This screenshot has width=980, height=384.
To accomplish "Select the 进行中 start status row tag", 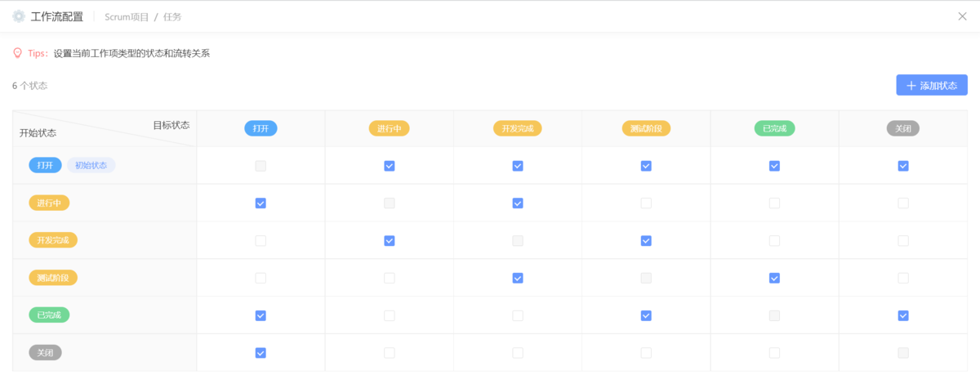I will (49, 203).
